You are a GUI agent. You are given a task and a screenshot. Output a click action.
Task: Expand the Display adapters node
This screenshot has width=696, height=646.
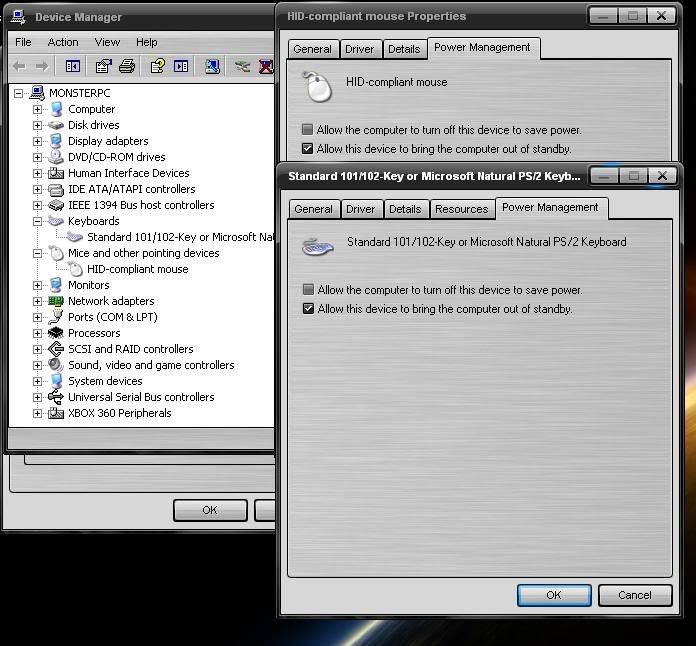[x=38, y=141]
